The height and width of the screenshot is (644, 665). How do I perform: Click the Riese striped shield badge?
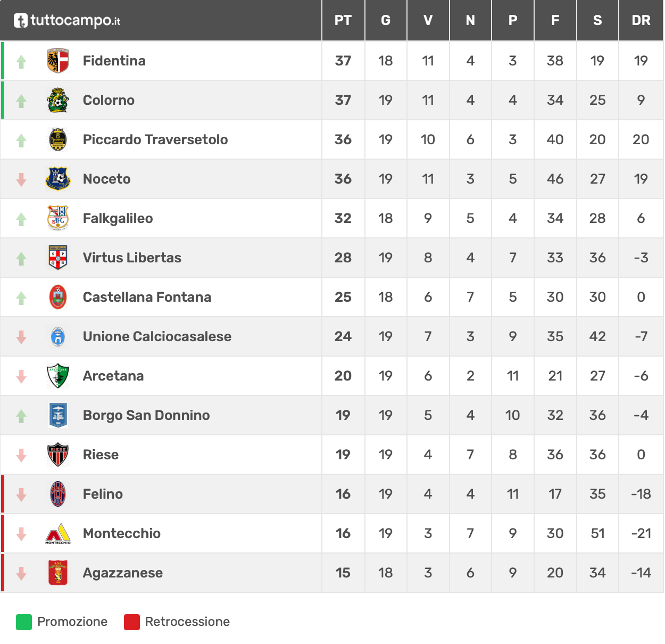(58, 455)
